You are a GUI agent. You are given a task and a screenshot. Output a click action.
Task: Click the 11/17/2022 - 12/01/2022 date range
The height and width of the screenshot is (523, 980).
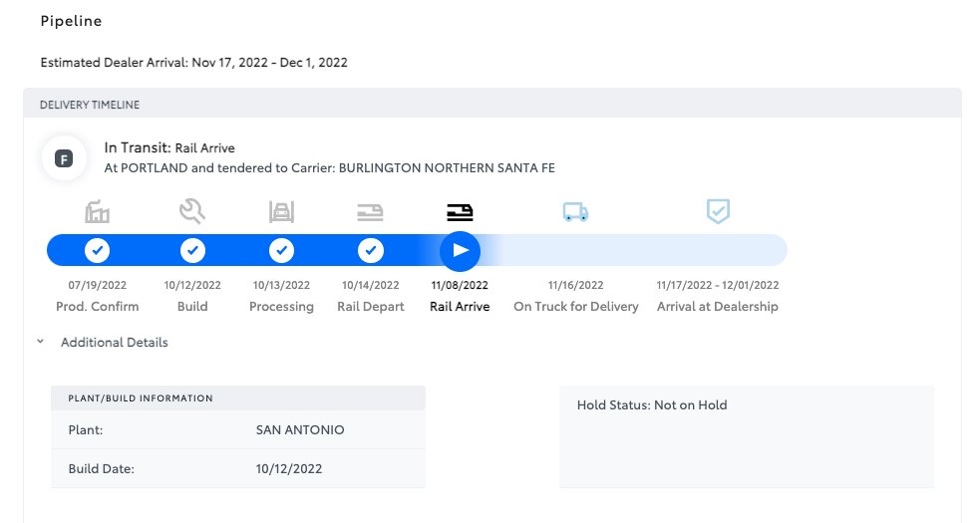pyautogui.click(x=718, y=285)
